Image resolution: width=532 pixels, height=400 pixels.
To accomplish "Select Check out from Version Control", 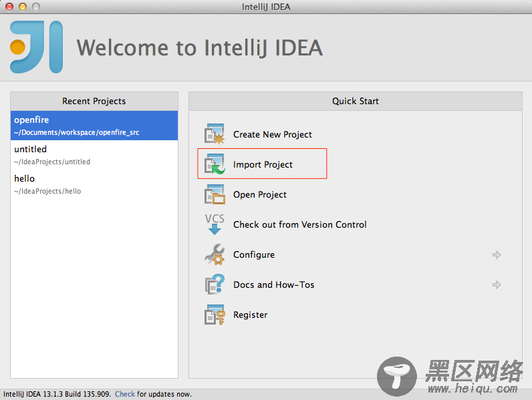I will (x=300, y=224).
